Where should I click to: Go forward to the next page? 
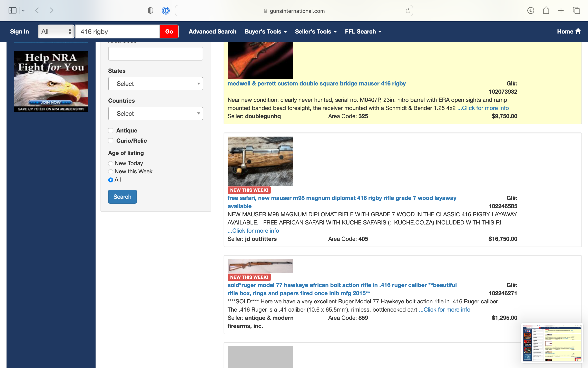[51, 10]
